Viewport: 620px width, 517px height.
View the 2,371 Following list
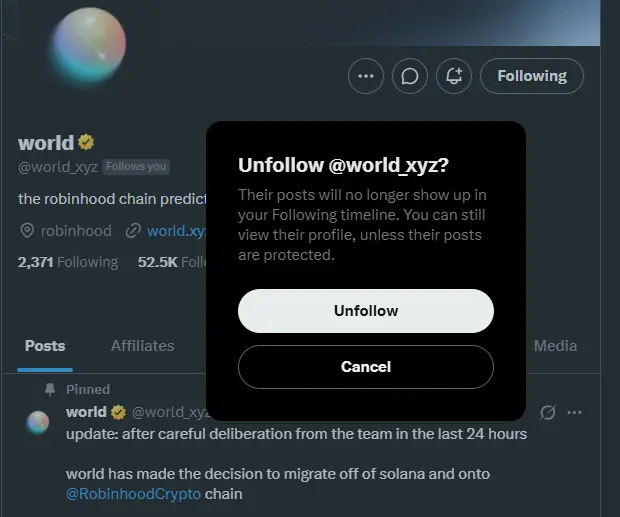(x=68, y=262)
